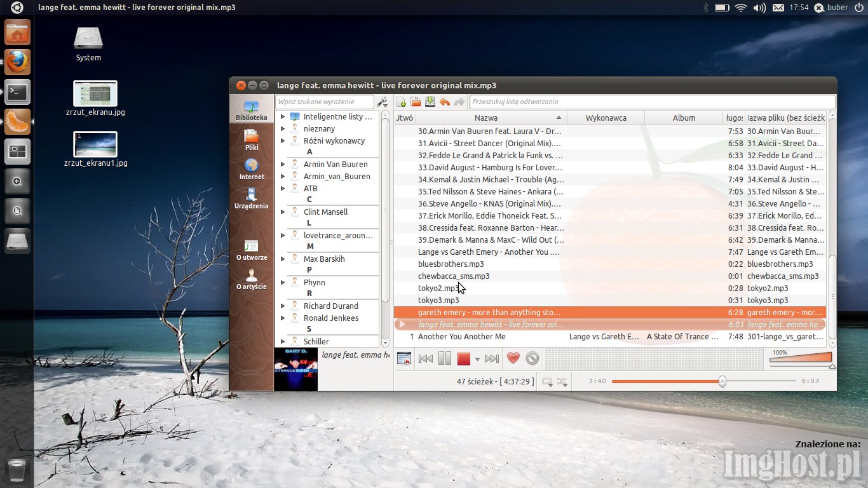Image resolution: width=868 pixels, height=488 pixels.
Task: Expand Inteligentne listy tree node
Action: pyautogui.click(x=283, y=117)
